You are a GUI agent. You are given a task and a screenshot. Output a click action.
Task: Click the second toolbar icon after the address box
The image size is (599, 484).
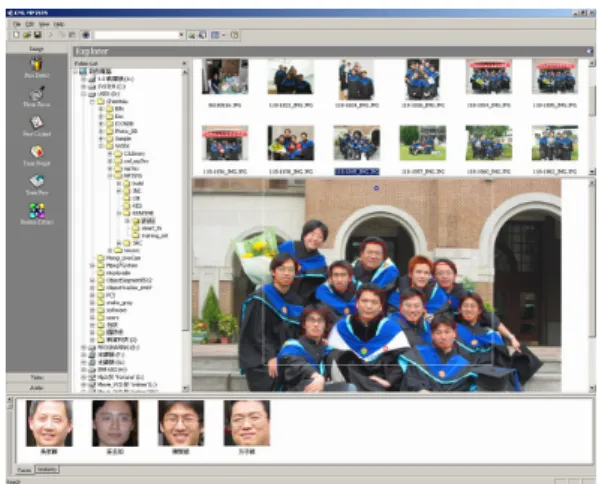202,35
